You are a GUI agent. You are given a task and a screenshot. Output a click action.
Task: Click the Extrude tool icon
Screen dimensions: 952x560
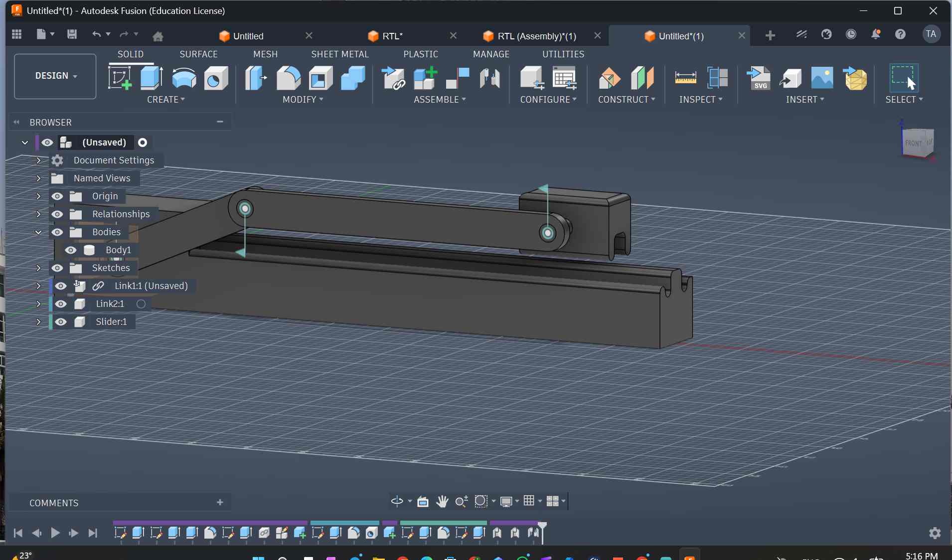pyautogui.click(x=152, y=78)
